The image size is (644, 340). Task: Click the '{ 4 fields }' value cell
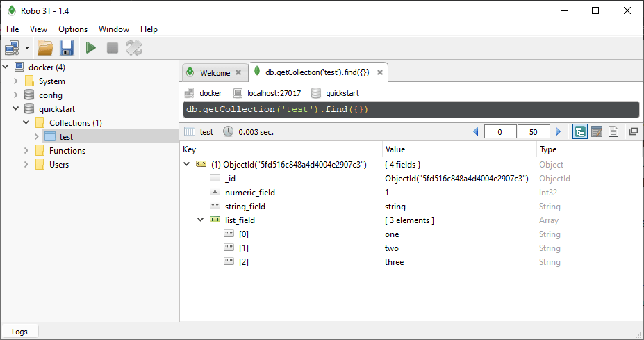tap(402, 165)
